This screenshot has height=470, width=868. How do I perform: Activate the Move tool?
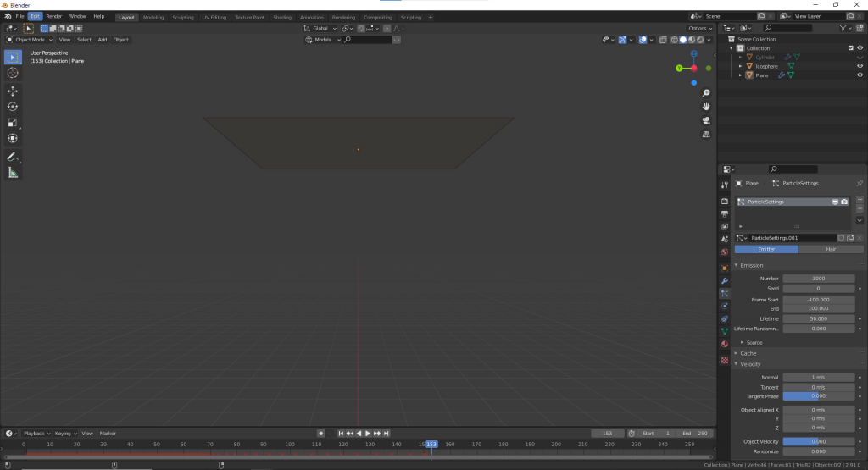tap(13, 91)
